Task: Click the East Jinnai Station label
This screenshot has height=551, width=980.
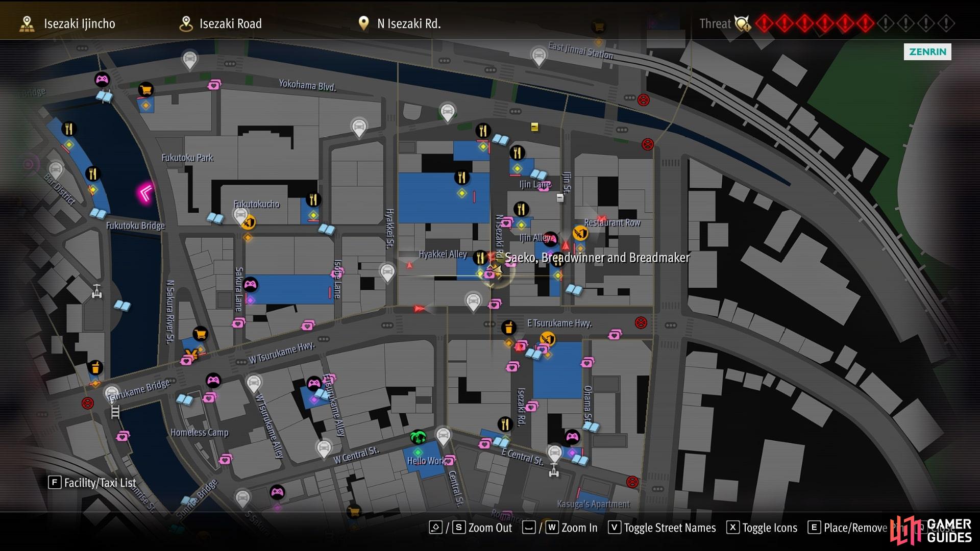Action: point(581,51)
